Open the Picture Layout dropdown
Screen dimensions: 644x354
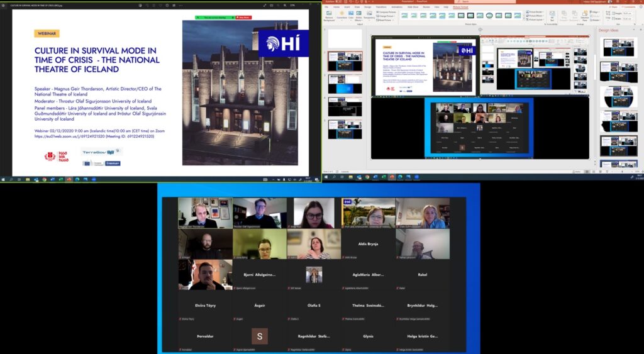point(535,19)
